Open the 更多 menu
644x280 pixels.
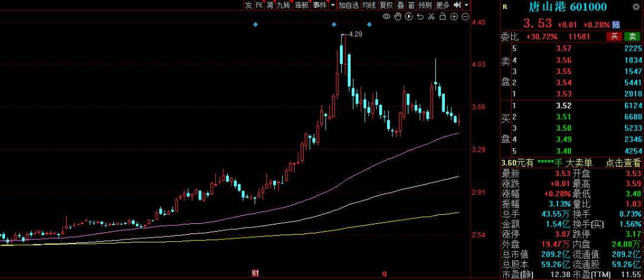point(442,5)
